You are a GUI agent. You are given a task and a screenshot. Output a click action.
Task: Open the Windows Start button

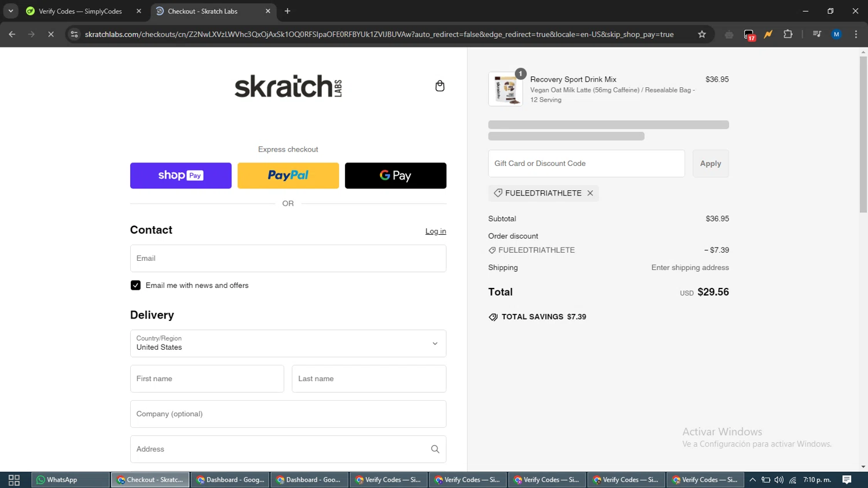[14, 480]
